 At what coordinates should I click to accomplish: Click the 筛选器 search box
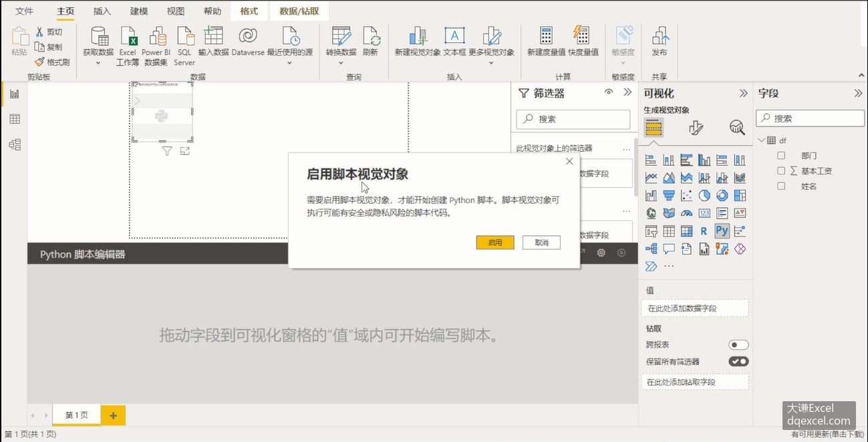point(573,119)
